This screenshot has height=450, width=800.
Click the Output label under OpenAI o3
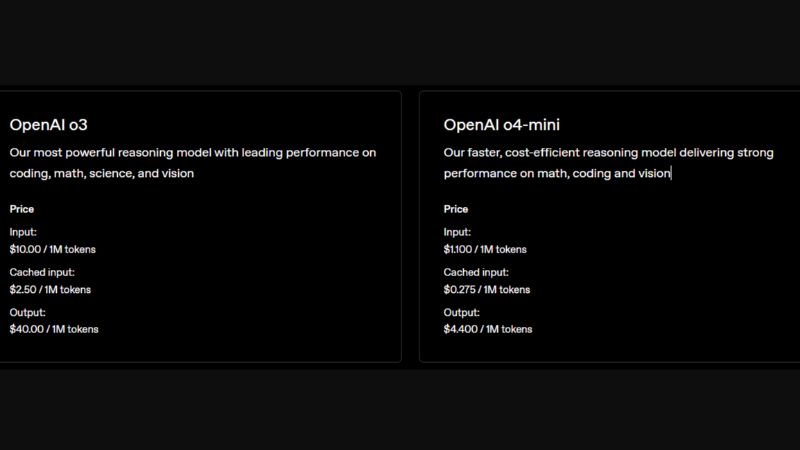(27, 312)
